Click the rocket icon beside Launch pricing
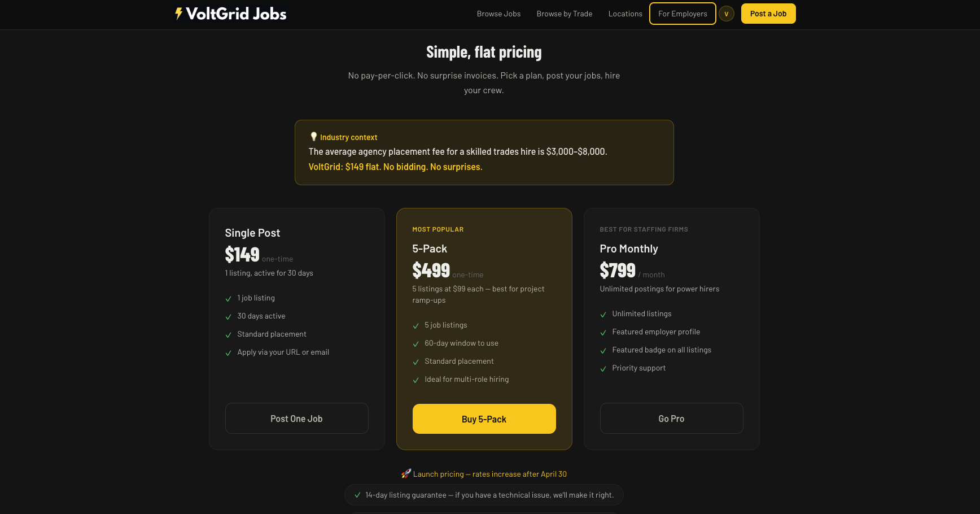The image size is (980, 514). (x=406, y=473)
